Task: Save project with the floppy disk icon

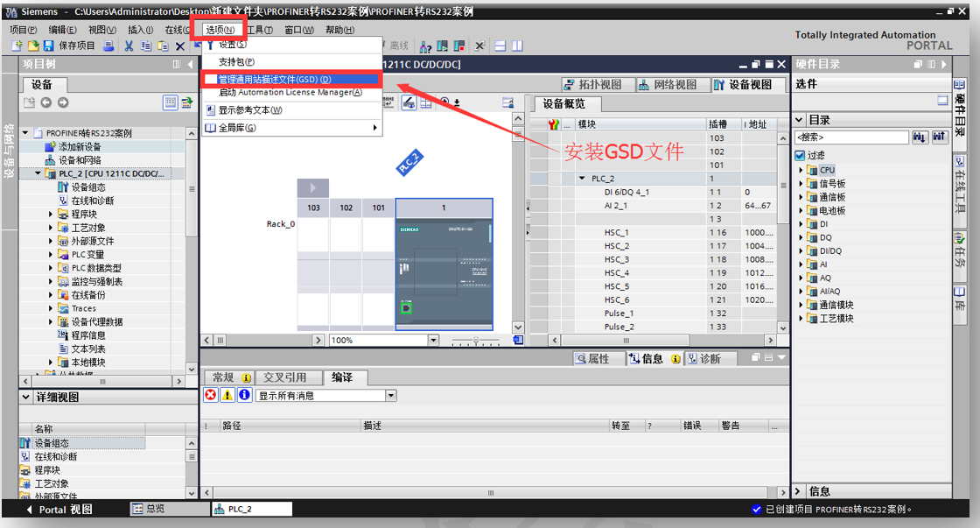Action: pyautogui.click(x=48, y=46)
